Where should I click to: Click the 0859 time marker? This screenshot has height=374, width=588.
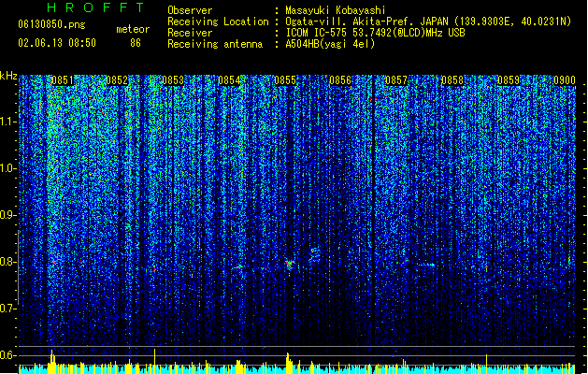509,80
